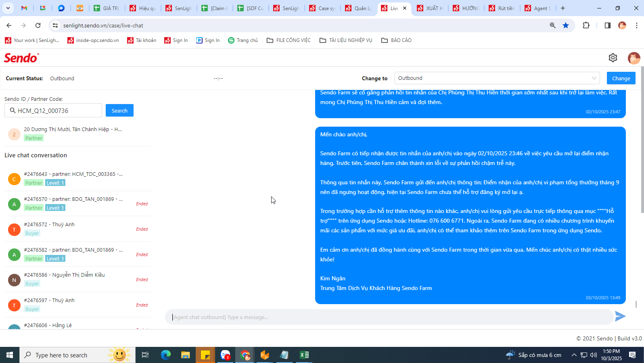The width and height of the screenshot is (644, 363).
Task: Open the notification center icon
Action: pyautogui.click(x=632, y=355)
